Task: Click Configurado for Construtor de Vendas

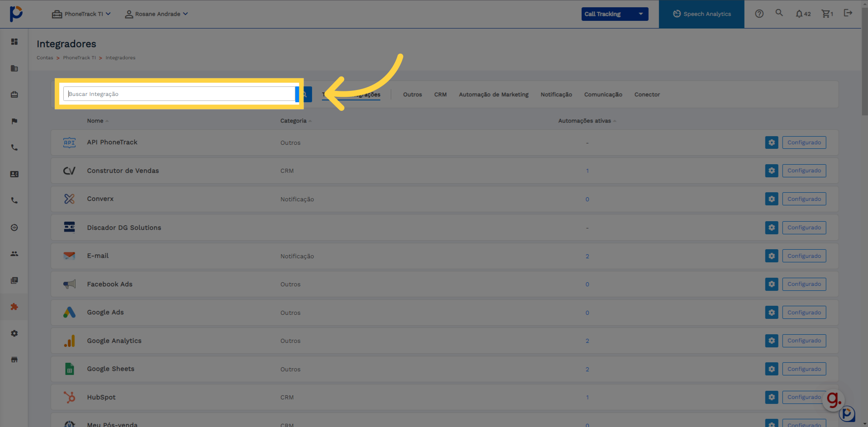Action: coord(804,171)
